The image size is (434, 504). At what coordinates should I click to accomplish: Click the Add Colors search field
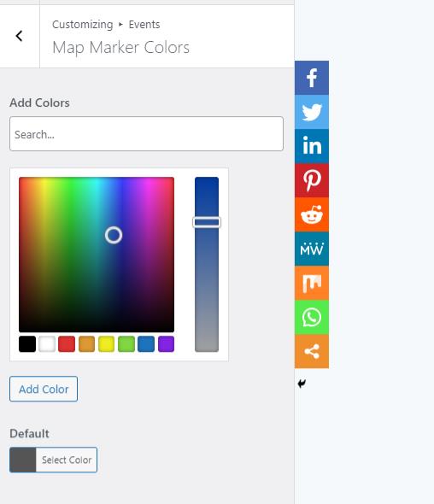pos(146,134)
